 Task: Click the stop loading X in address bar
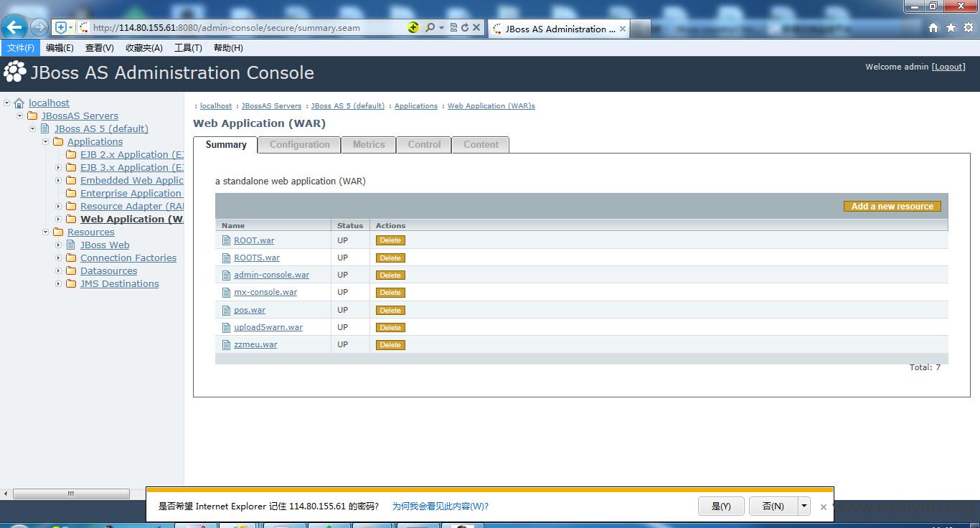coord(476,27)
